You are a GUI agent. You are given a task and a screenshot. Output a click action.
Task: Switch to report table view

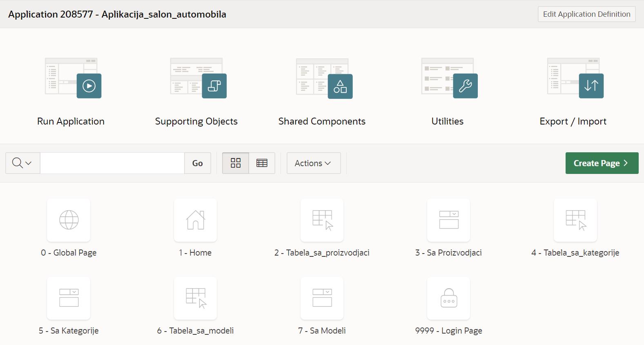pos(262,163)
